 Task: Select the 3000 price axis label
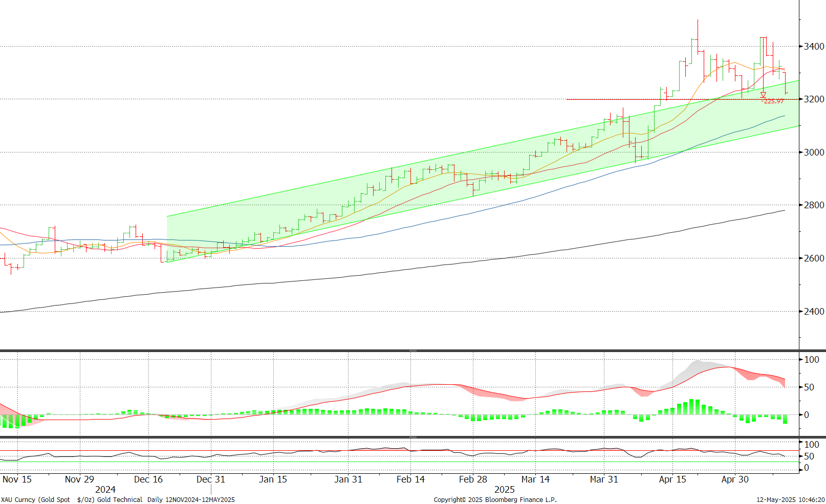click(x=814, y=152)
